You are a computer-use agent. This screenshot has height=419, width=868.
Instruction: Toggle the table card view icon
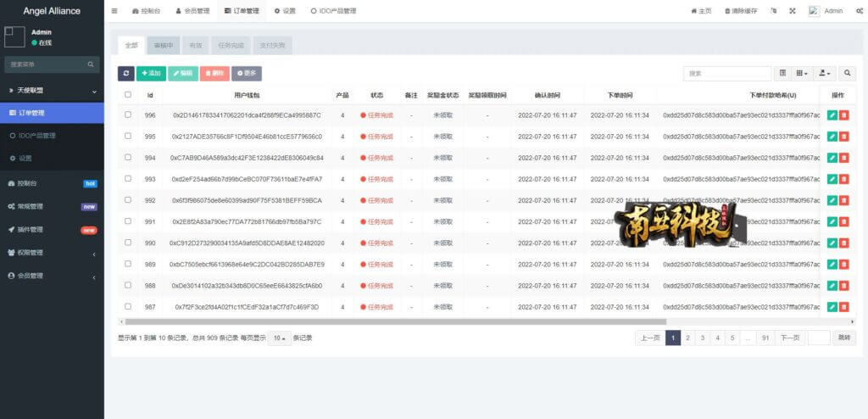pos(782,73)
